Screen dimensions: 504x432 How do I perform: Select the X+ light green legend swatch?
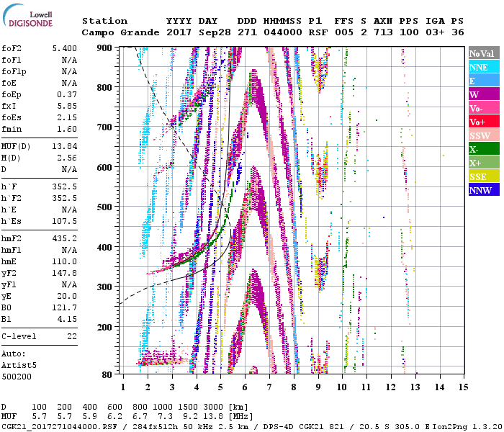(482, 163)
